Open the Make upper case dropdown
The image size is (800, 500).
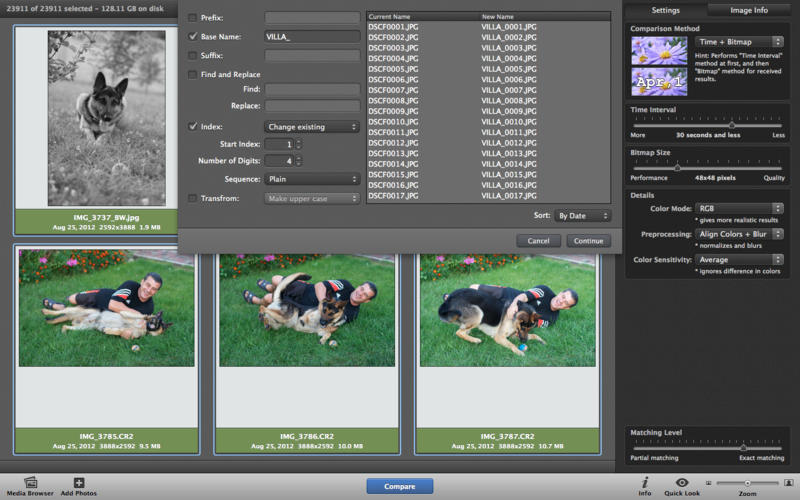[x=312, y=198]
